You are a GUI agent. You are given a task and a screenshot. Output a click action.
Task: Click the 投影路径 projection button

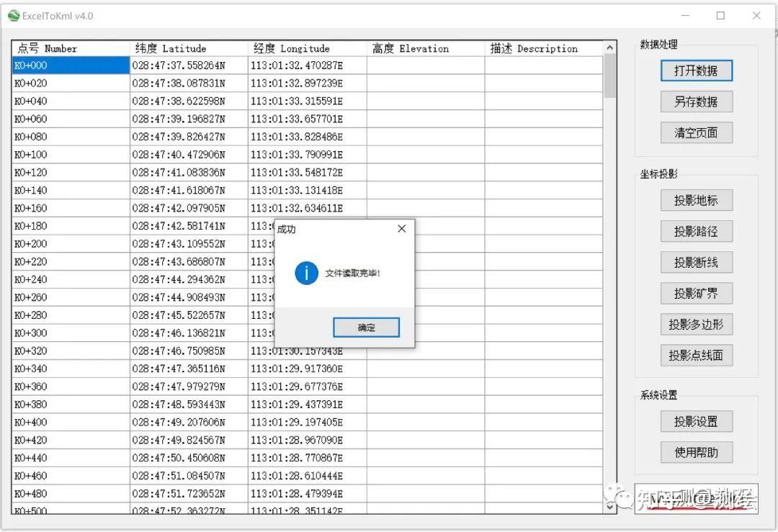(696, 231)
